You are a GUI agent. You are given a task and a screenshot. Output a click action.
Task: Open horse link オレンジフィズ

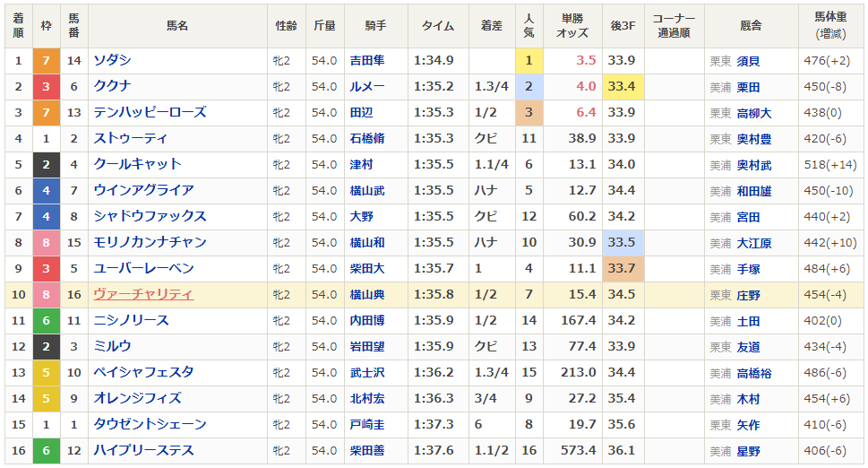(137, 398)
